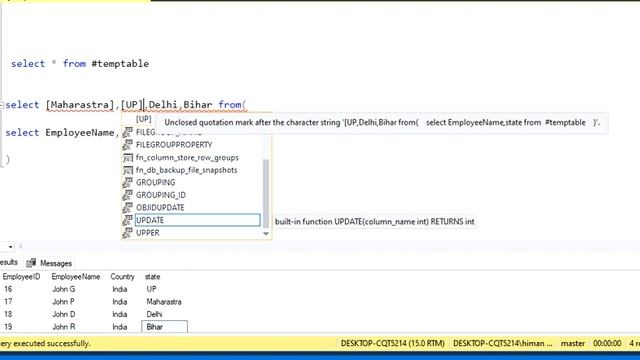Click the EmployeeName column header
Image resolution: width=640 pixels, height=360 pixels.
click(76, 277)
